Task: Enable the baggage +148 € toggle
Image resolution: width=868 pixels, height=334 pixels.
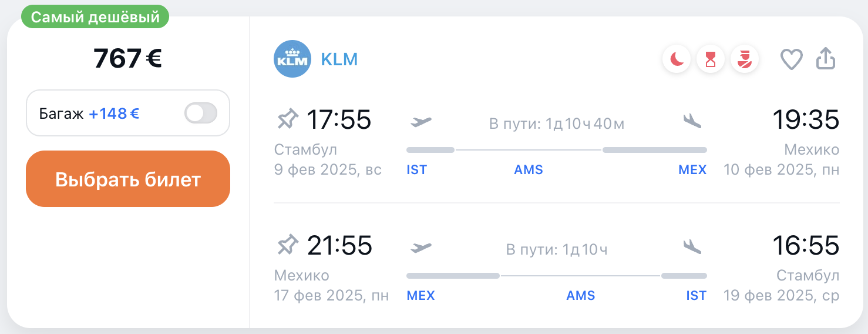Action: coord(201,113)
